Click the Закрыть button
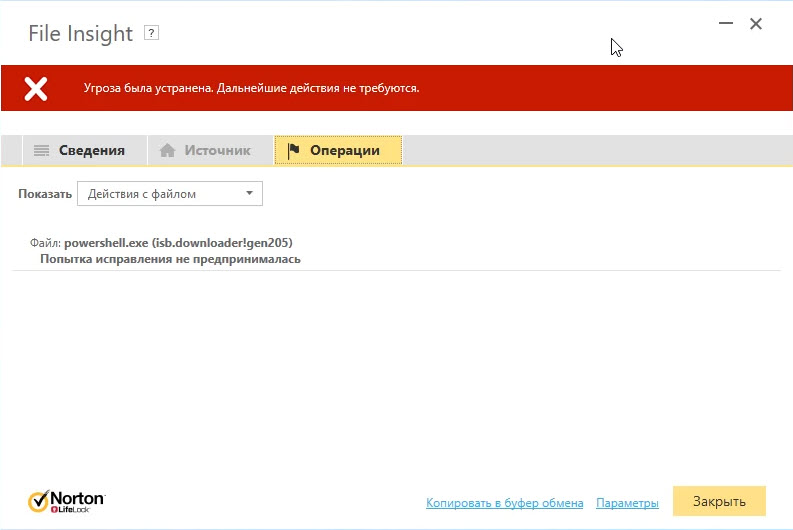This screenshot has height=530, width=793. (719, 501)
